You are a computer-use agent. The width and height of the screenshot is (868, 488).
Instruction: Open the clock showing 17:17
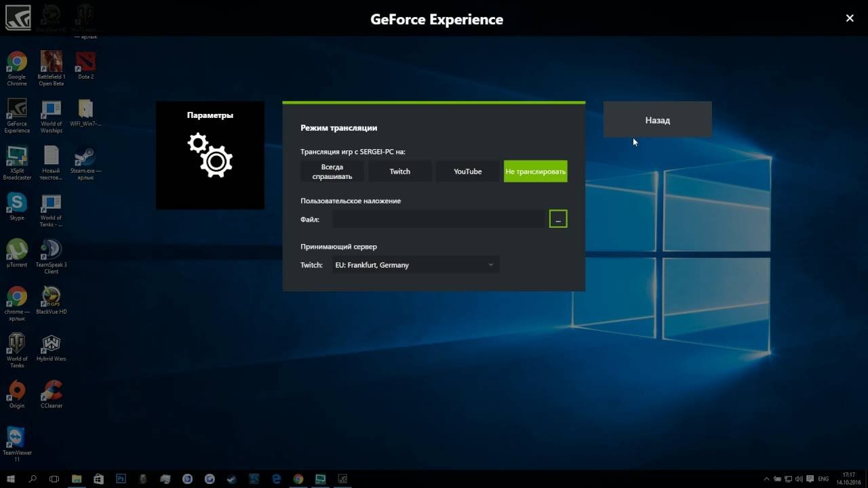849,479
